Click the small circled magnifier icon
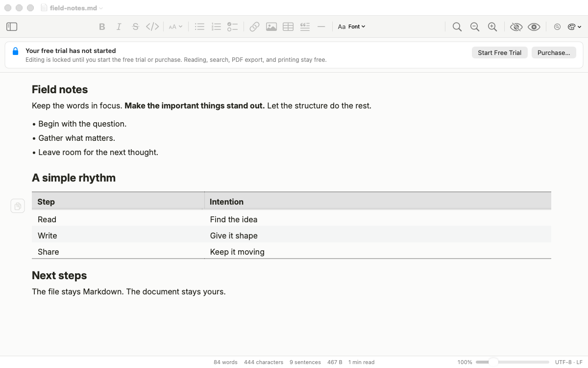Viewport: 588px width, 368px height. pyautogui.click(x=557, y=26)
